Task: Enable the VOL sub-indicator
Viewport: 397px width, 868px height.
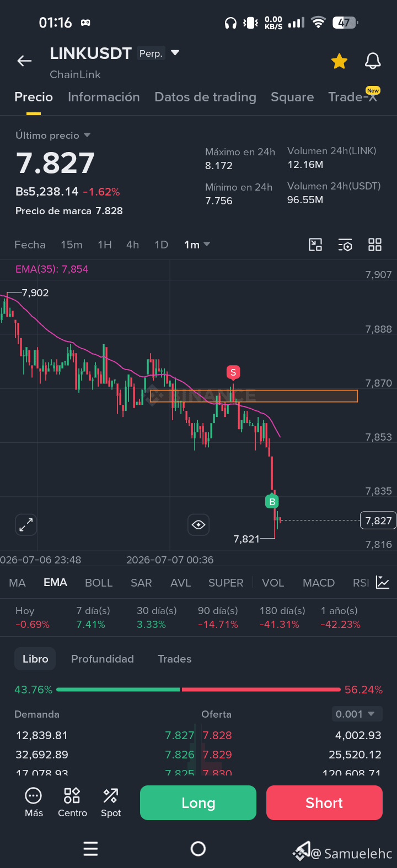Action: 273,583
